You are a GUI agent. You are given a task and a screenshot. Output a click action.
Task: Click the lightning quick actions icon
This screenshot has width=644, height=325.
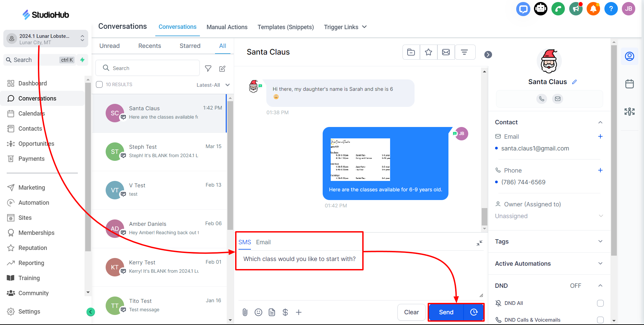tap(82, 60)
